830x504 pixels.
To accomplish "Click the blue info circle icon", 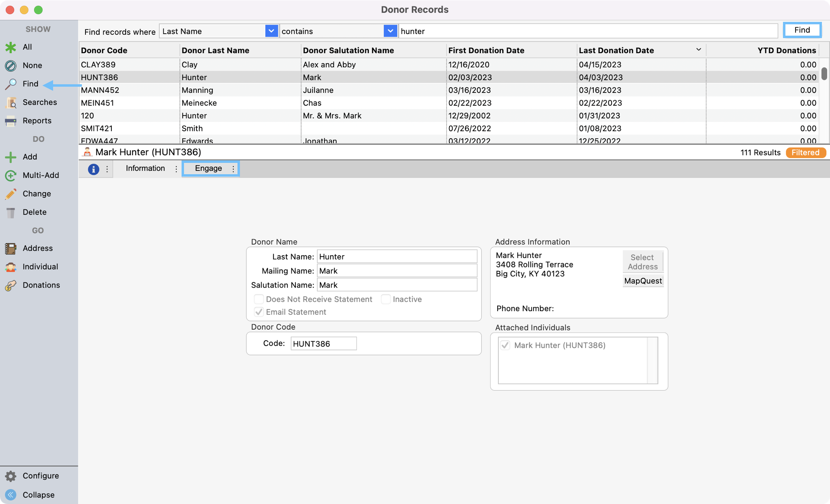I will tap(94, 169).
